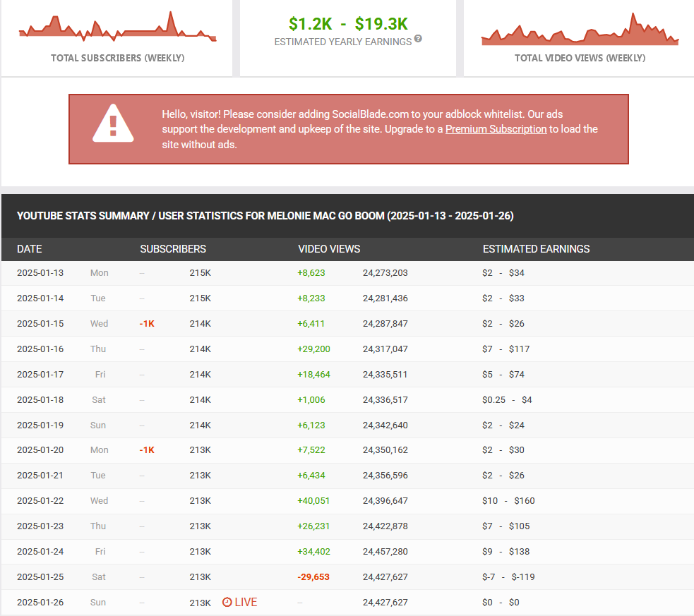Click the +1,006 video views value
Screen dimensions: 694x616
point(311,400)
